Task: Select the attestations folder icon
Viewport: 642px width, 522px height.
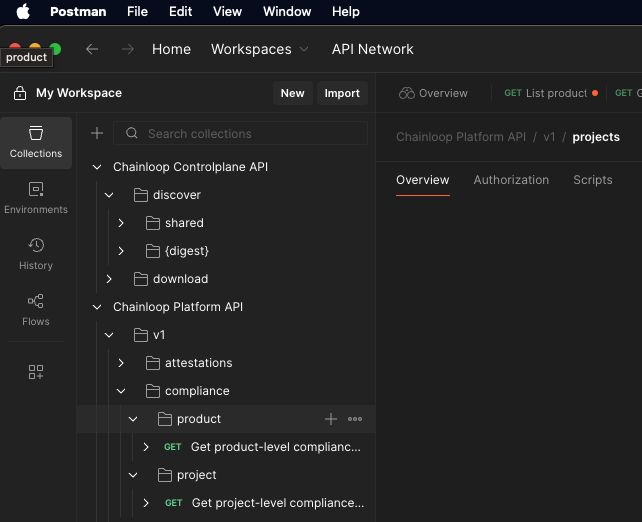Action: (x=153, y=363)
